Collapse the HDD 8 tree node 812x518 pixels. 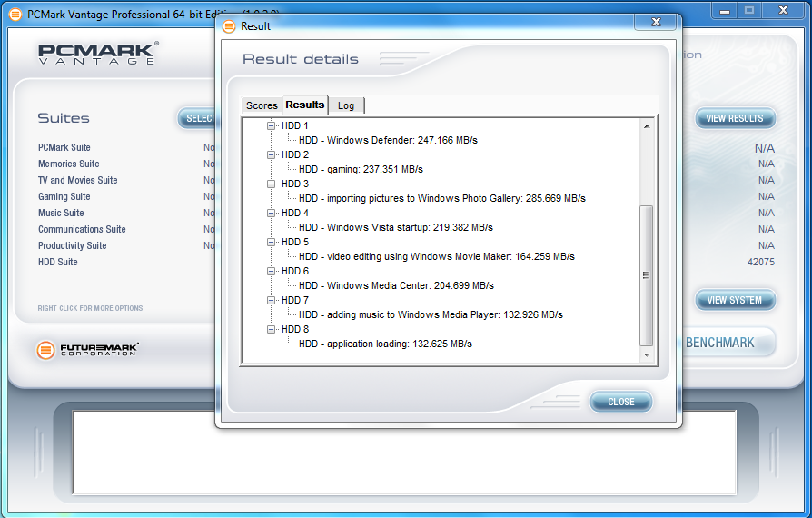tap(271, 329)
